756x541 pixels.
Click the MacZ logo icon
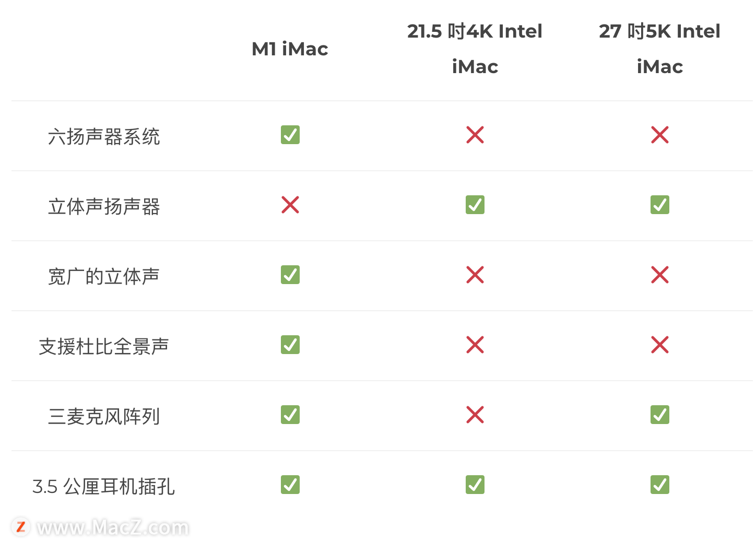21,527
